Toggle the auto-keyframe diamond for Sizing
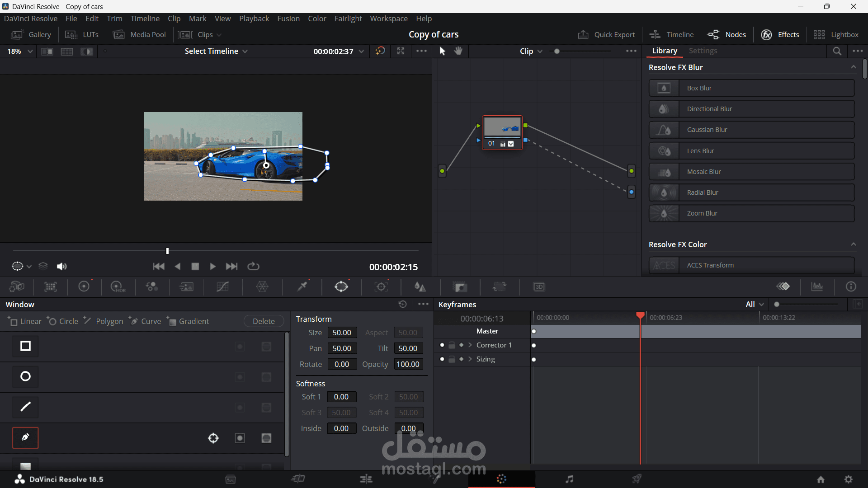Image resolution: width=868 pixels, height=488 pixels. point(461,359)
